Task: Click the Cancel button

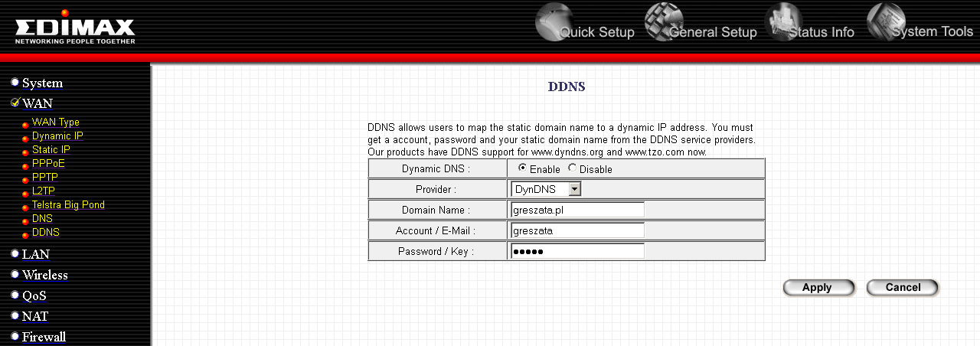Action: [903, 288]
